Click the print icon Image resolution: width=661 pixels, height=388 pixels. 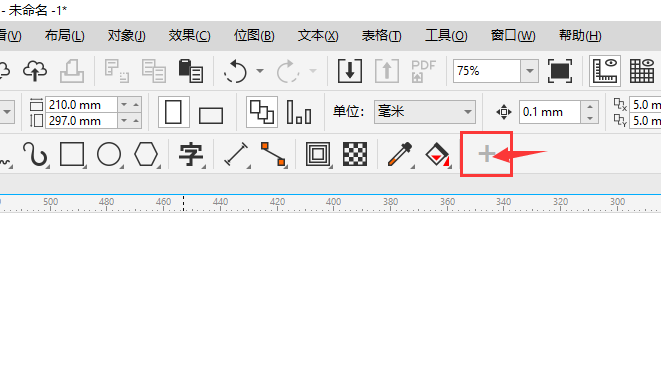(72, 70)
